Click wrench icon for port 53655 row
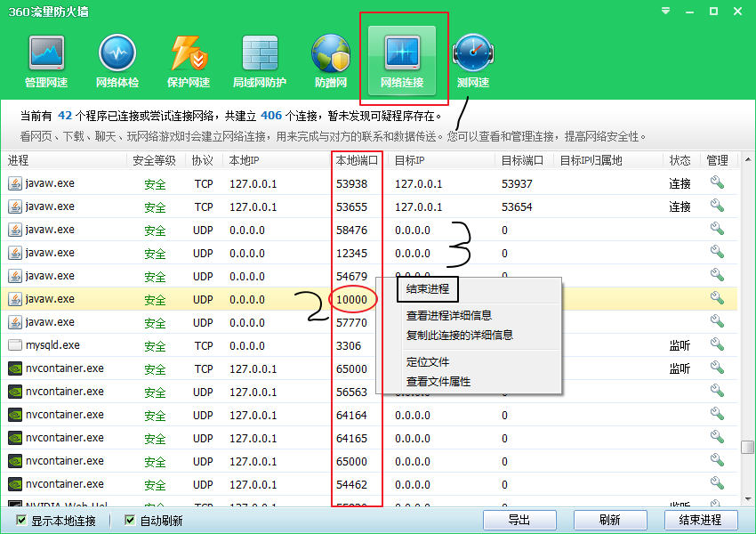Image resolution: width=756 pixels, height=534 pixels. coord(717,206)
